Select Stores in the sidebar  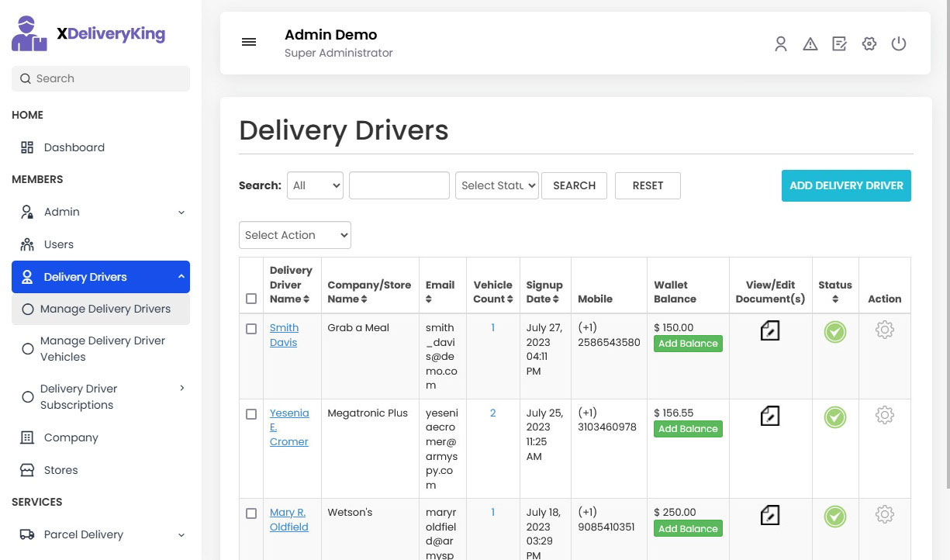point(61,470)
